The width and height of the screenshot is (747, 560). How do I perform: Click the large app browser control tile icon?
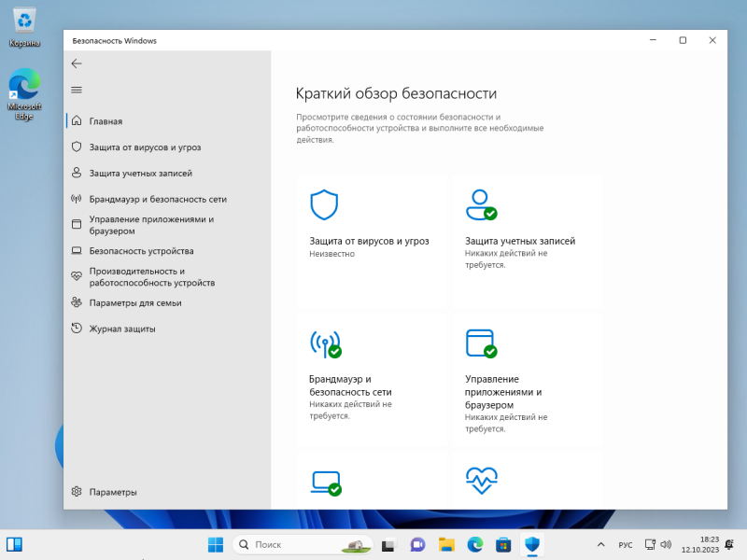point(481,343)
